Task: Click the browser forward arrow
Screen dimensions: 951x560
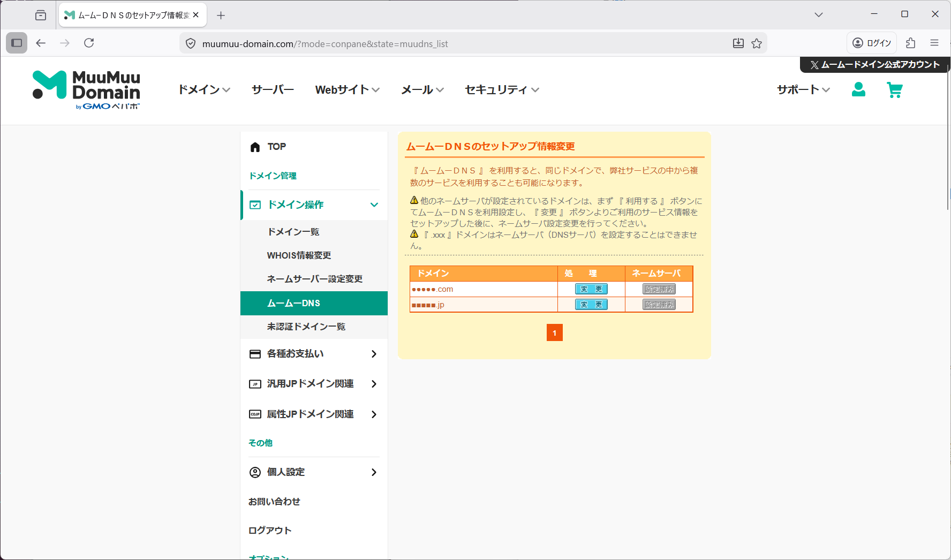Action: coord(65,43)
